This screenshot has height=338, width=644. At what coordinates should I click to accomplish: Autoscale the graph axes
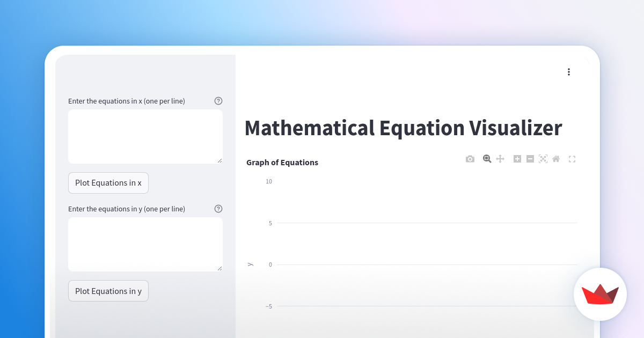(543, 159)
